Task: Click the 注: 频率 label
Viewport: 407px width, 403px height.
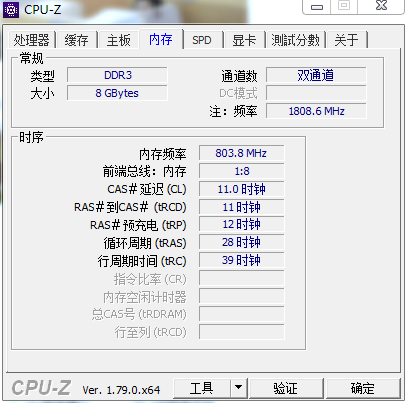Action: coord(233,111)
